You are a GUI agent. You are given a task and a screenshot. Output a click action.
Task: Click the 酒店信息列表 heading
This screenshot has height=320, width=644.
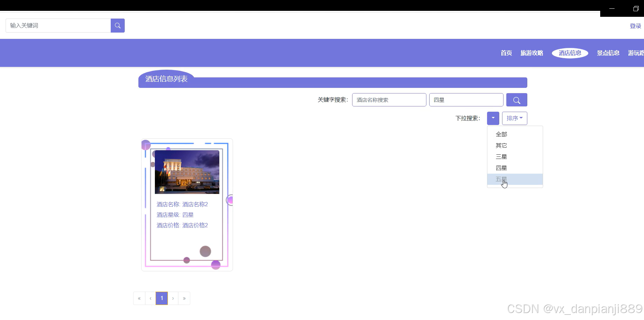166,79
